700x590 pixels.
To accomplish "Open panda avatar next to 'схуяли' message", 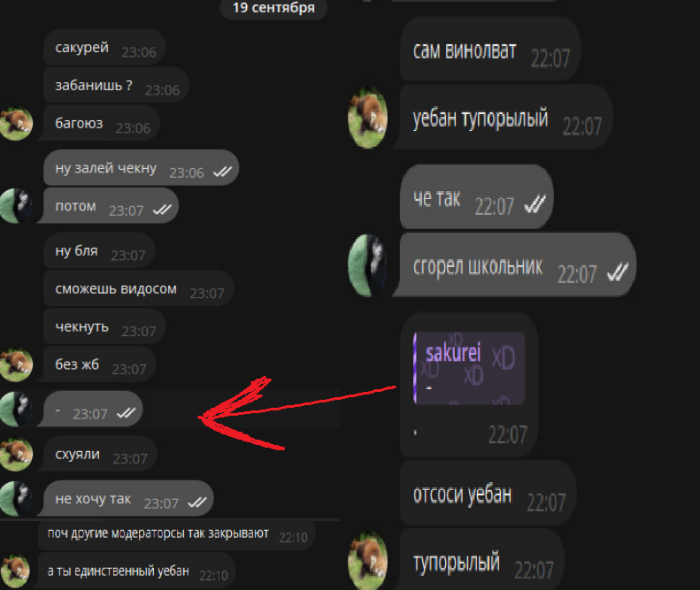I will [16, 455].
